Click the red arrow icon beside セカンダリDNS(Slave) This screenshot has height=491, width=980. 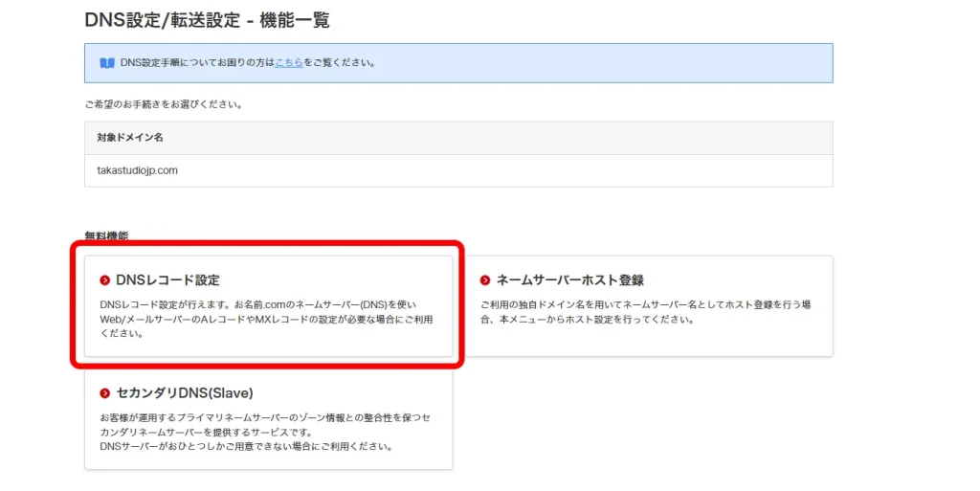pos(105,393)
